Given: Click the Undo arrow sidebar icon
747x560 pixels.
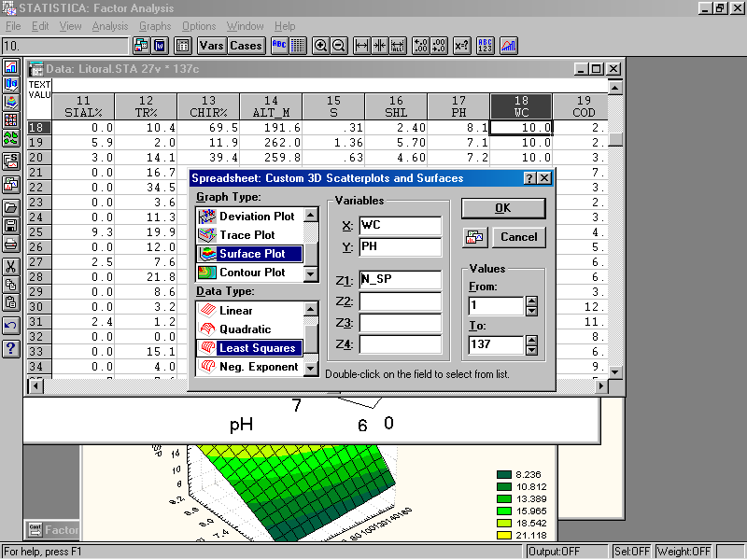Looking at the screenshot, I should (x=11, y=326).
